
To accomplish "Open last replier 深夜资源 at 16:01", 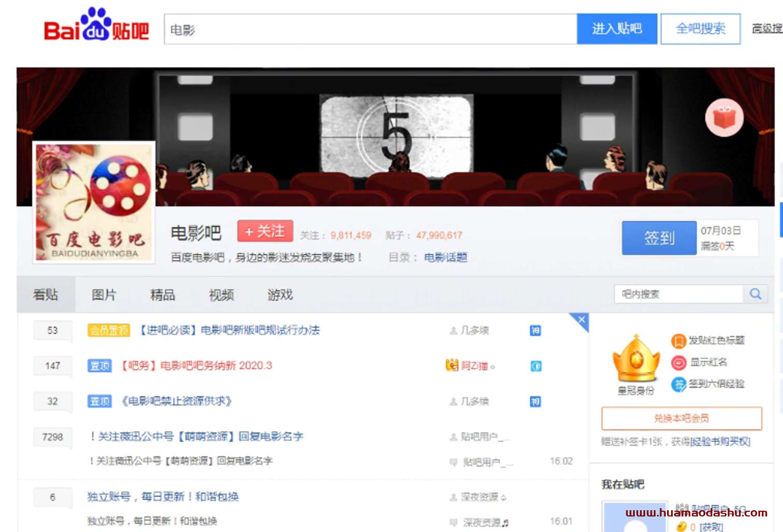I will (x=482, y=522).
